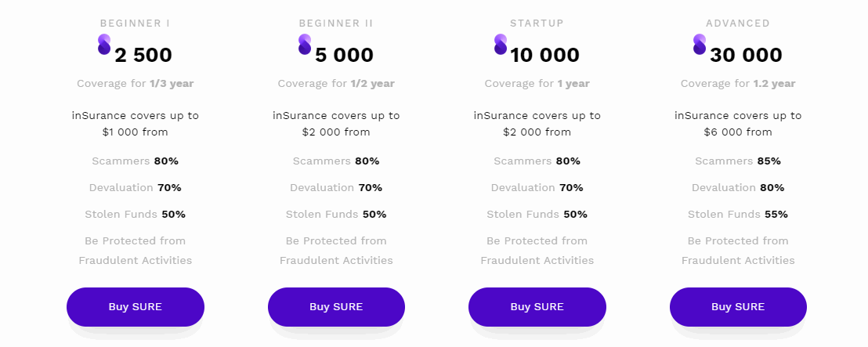Buy SURE for the Beginner I plan
Image resolution: width=868 pixels, height=347 pixels.
[135, 306]
